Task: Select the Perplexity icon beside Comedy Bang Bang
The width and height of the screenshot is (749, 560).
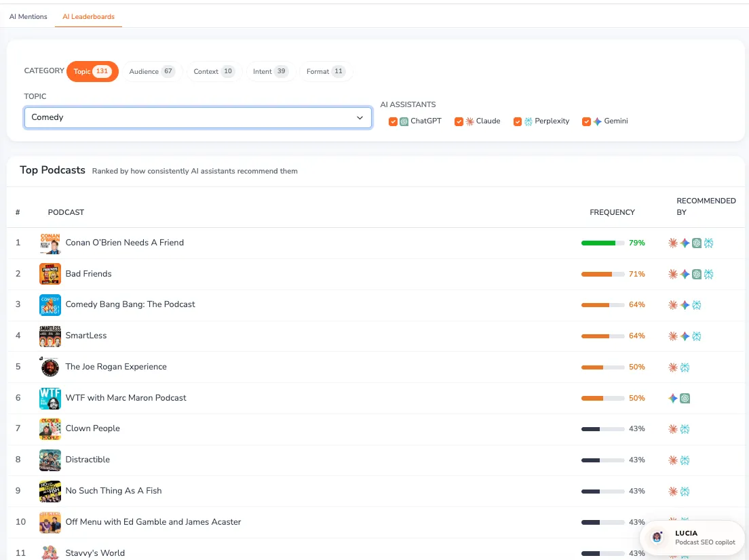Action: tap(696, 304)
